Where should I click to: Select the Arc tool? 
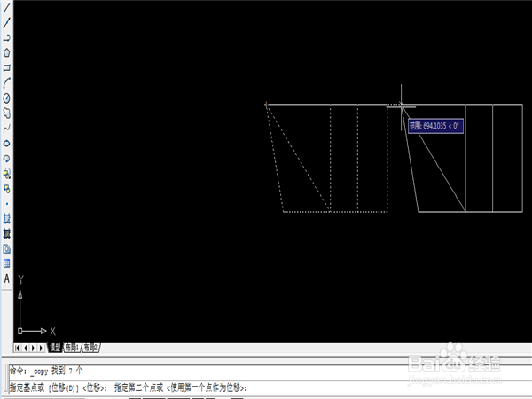click(7, 83)
